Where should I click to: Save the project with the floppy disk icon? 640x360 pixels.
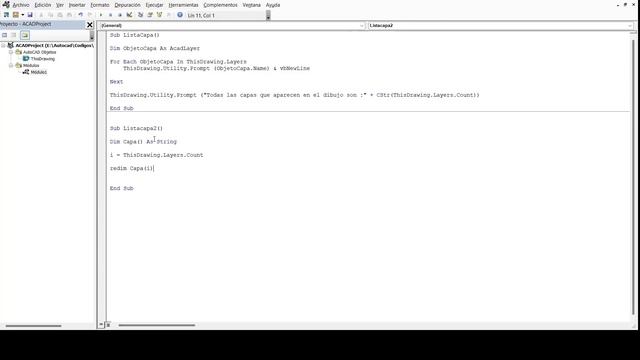[30, 15]
